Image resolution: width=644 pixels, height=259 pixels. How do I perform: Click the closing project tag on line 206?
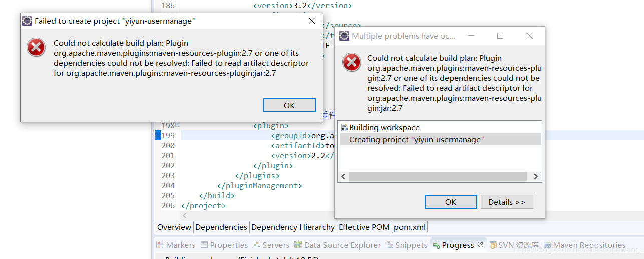coord(203,205)
